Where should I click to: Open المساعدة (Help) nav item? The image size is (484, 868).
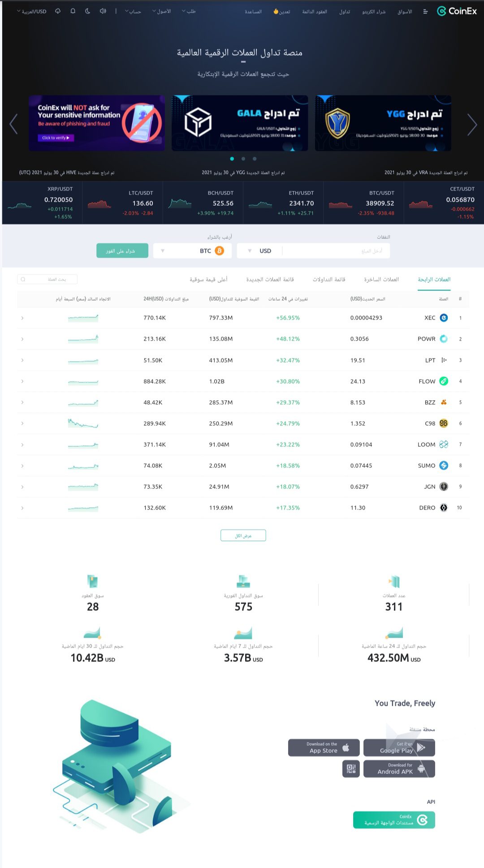pyautogui.click(x=253, y=12)
